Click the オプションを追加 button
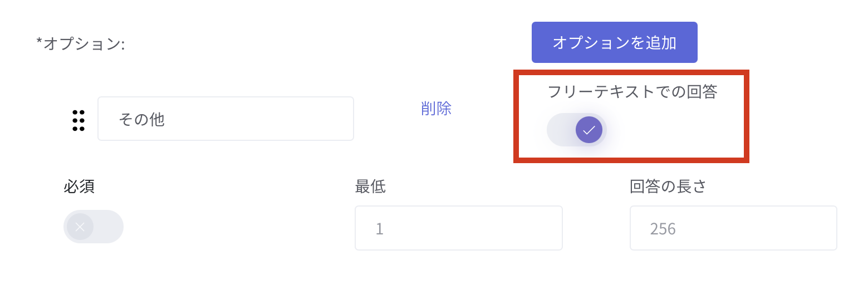Screen dimensions: 868x304 614,42
